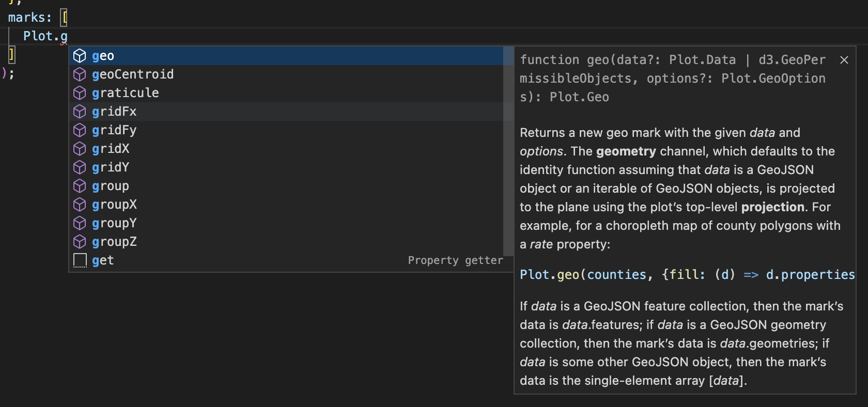Click the cube icon next to geoCentroid
Screen dimensions: 868x407
coord(80,74)
